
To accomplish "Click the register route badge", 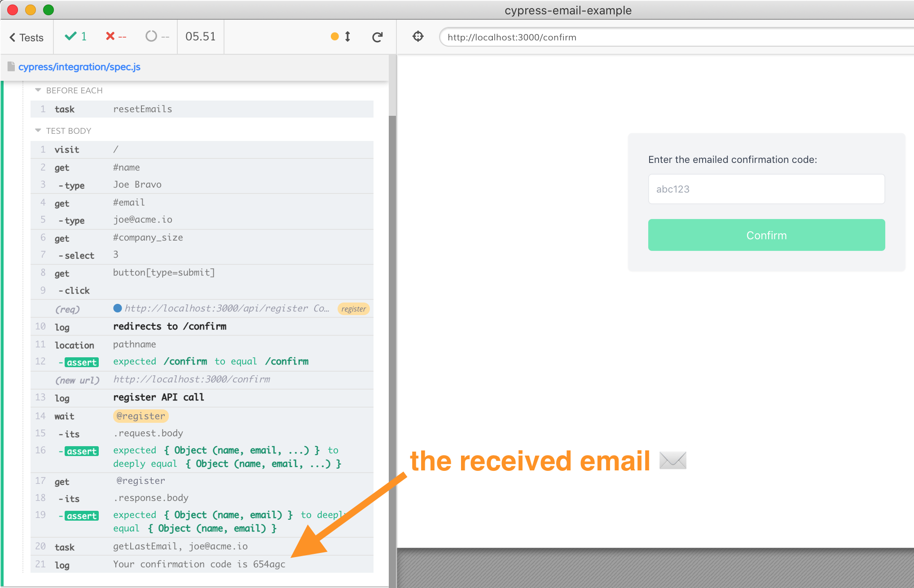I will click(x=353, y=309).
